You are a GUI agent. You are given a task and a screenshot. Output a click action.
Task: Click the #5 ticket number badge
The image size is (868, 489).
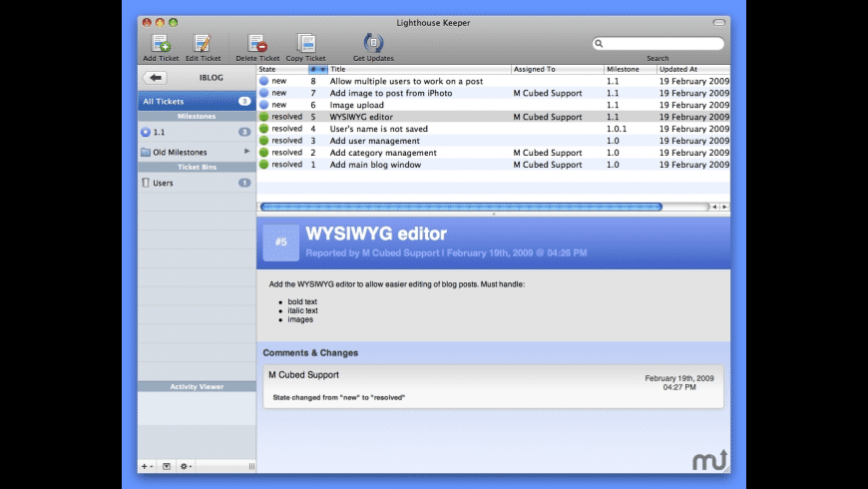click(281, 243)
